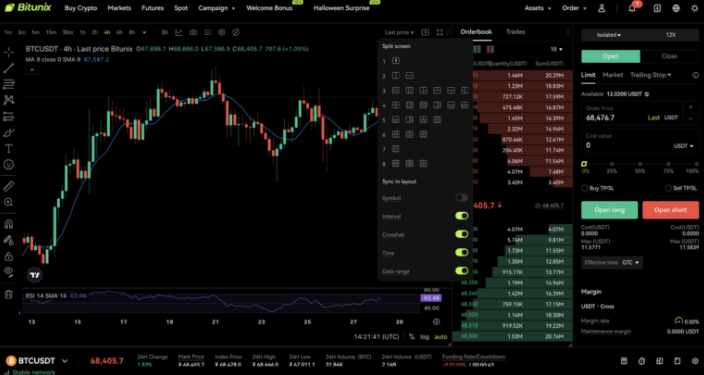Open the emoji sticker tool
704x375 pixels.
9,165
